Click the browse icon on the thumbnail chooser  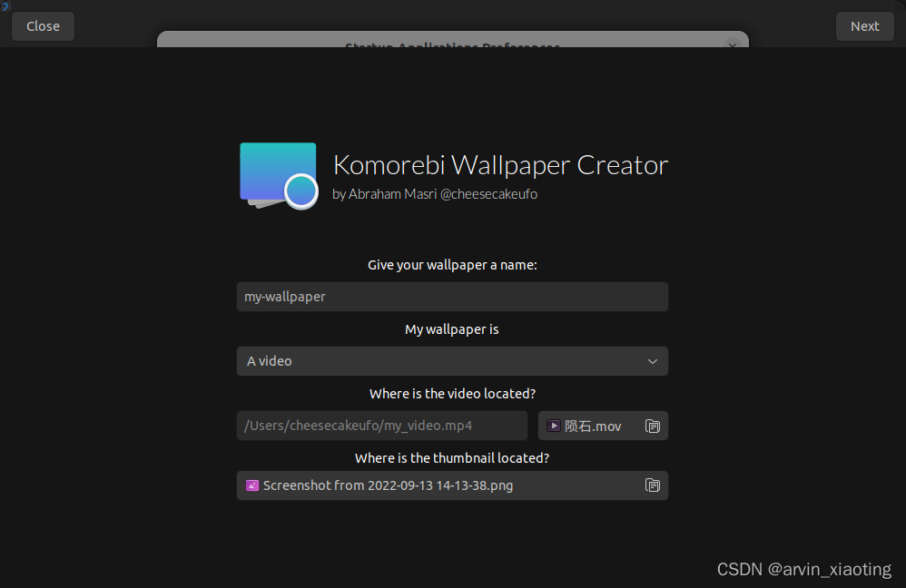pyautogui.click(x=653, y=485)
